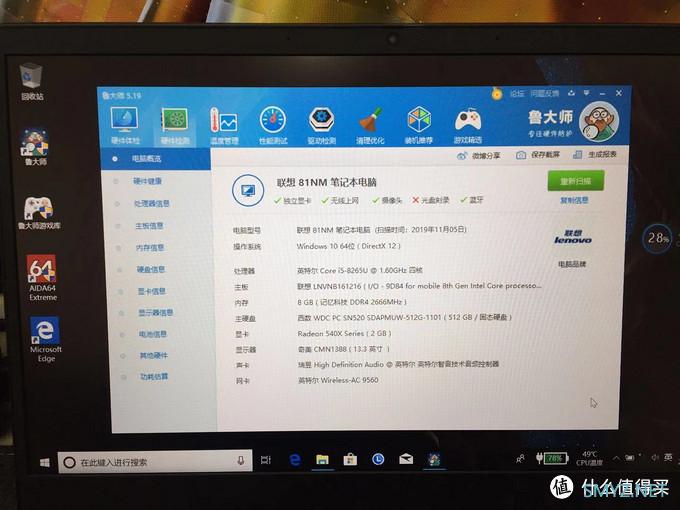Select 硬件健康 hardware health sidebar item
680x510 pixels.
coord(148,181)
